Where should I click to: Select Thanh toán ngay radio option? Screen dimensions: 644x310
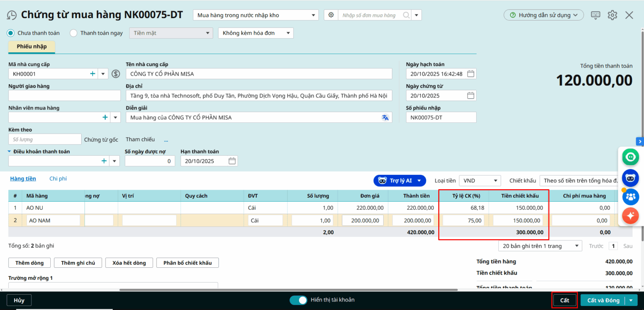[74, 33]
